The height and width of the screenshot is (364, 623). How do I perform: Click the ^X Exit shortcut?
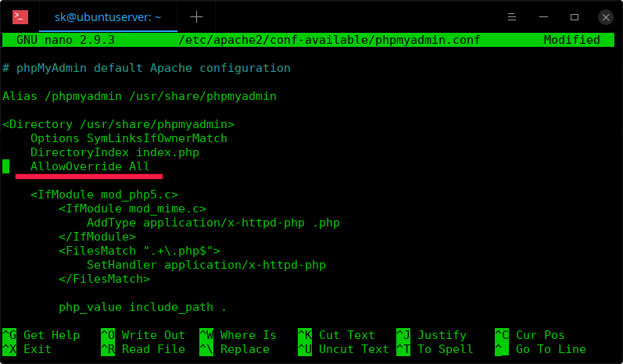coord(31,349)
